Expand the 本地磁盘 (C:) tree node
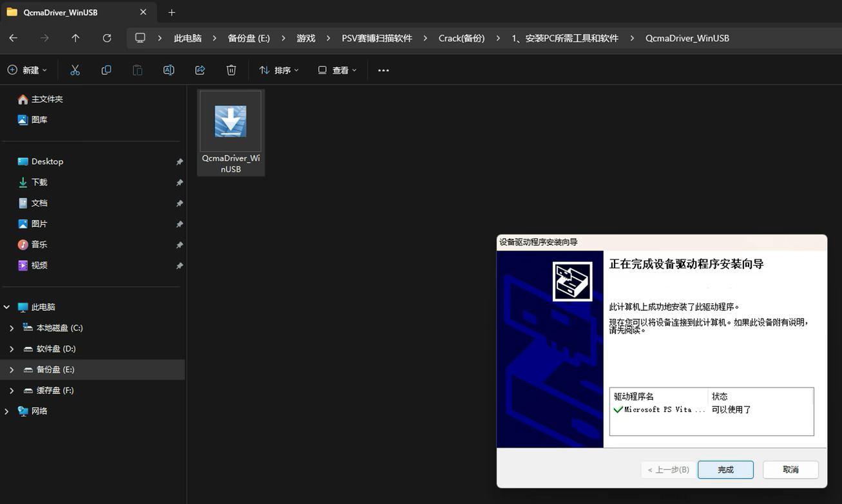Image resolution: width=842 pixels, height=504 pixels. coord(12,328)
